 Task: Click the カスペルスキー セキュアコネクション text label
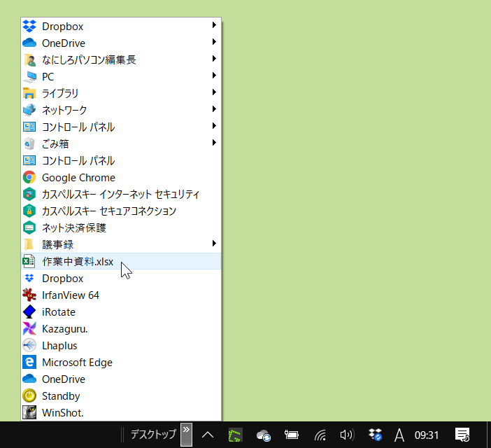coord(109,211)
